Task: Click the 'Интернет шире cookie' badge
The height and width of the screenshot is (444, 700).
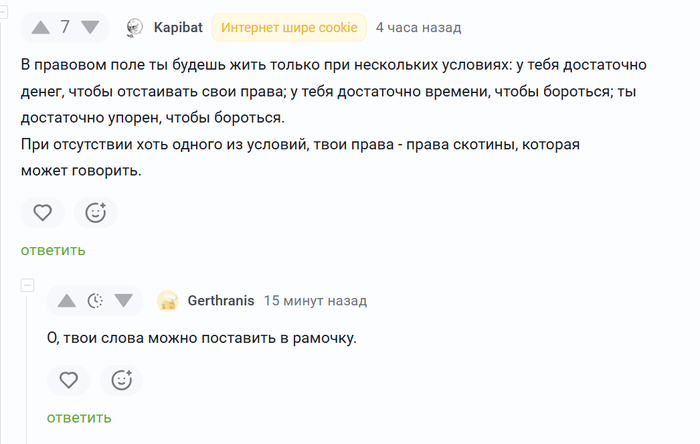Action: pos(289,28)
